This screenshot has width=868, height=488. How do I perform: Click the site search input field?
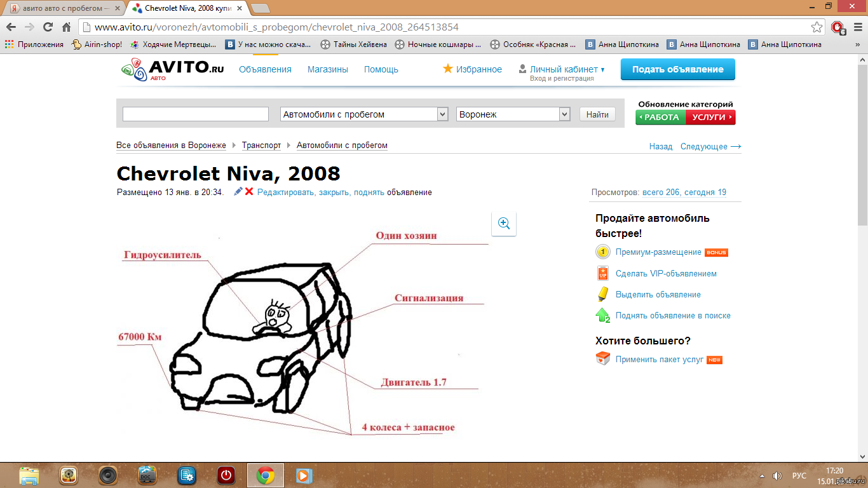point(196,114)
